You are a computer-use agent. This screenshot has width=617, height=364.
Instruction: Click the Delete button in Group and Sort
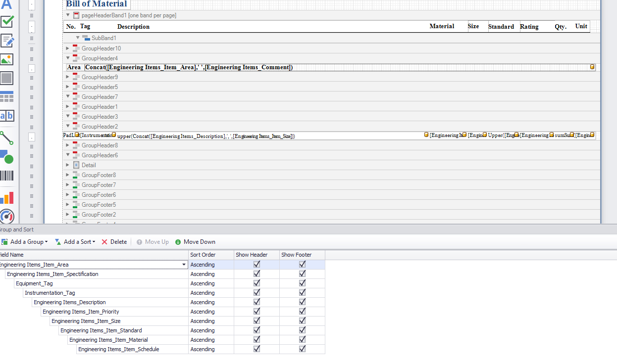(x=114, y=242)
